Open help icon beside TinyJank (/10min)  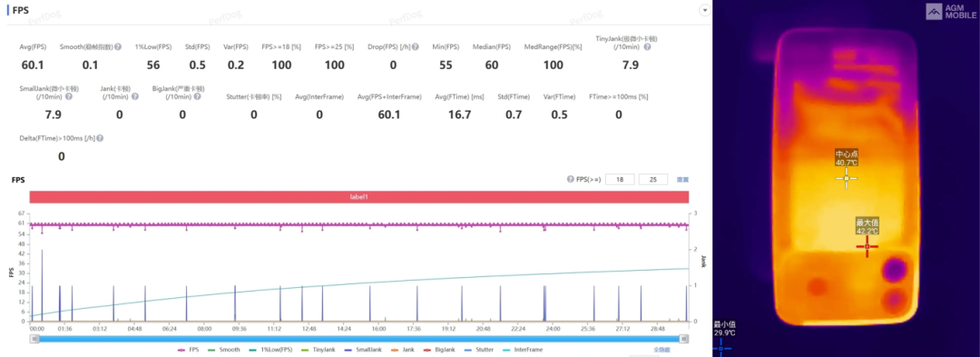click(647, 47)
